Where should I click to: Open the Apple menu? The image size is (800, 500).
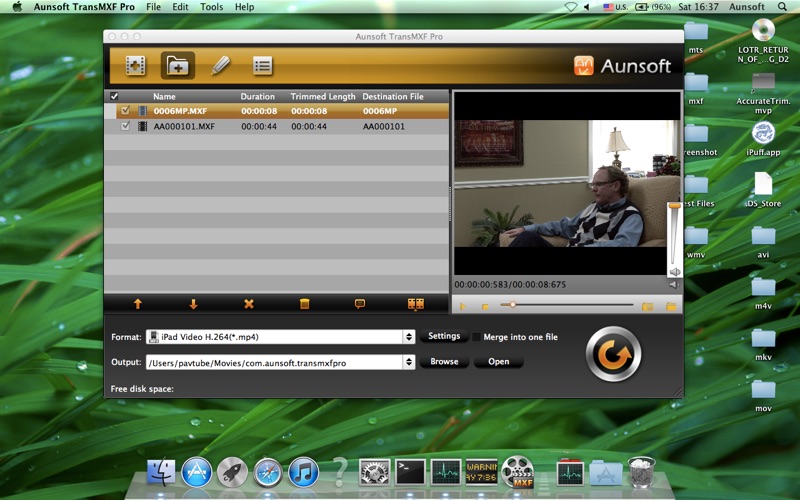click(17, 7)
